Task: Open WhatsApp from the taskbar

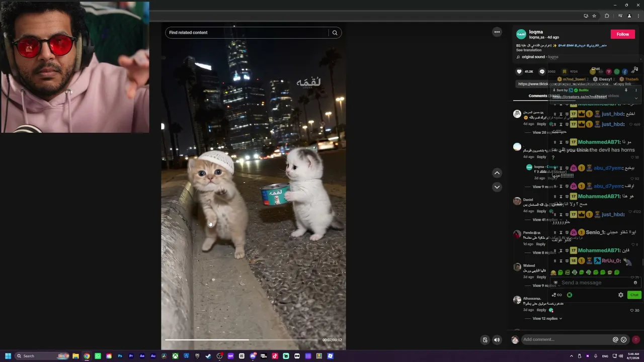Action: [x=98, y=356]
